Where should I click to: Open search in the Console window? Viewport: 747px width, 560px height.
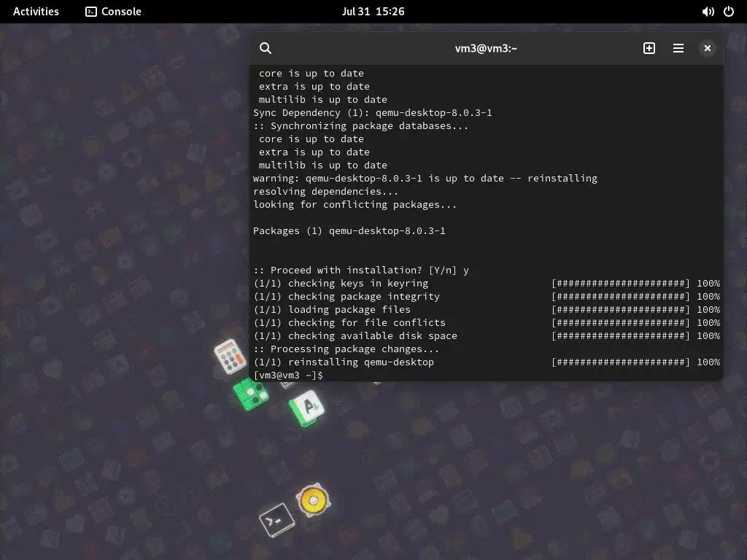tap(266, 48)
